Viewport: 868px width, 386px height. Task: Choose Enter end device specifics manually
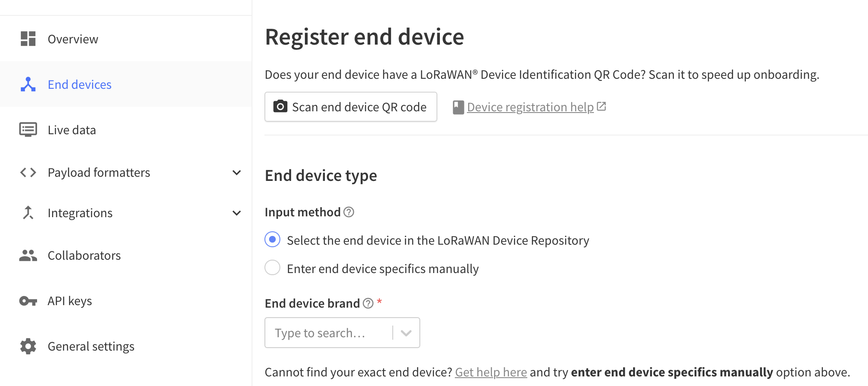272,268
